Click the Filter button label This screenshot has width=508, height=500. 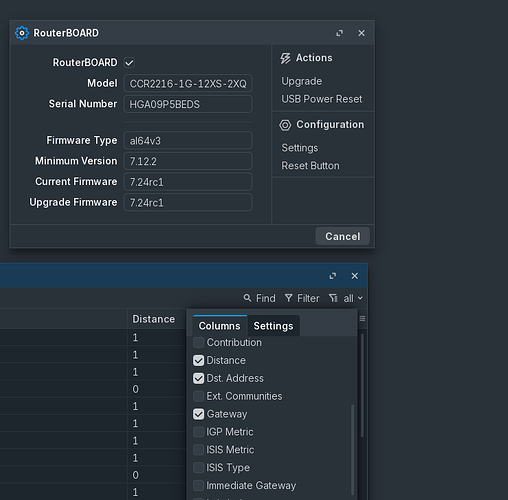point(308,298)
